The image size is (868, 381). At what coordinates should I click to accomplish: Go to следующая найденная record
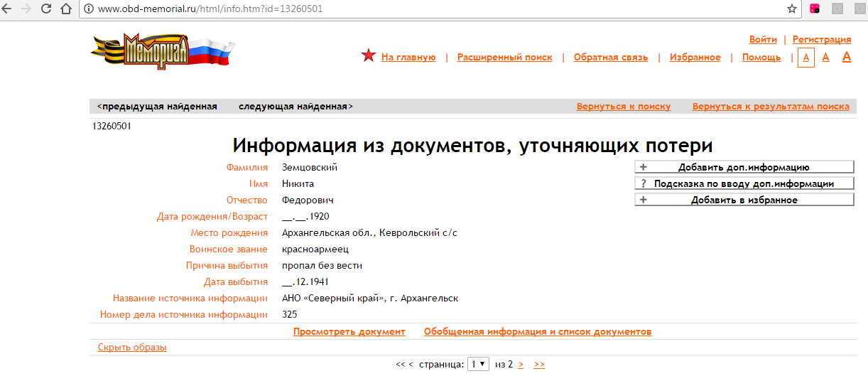point(295,107)
